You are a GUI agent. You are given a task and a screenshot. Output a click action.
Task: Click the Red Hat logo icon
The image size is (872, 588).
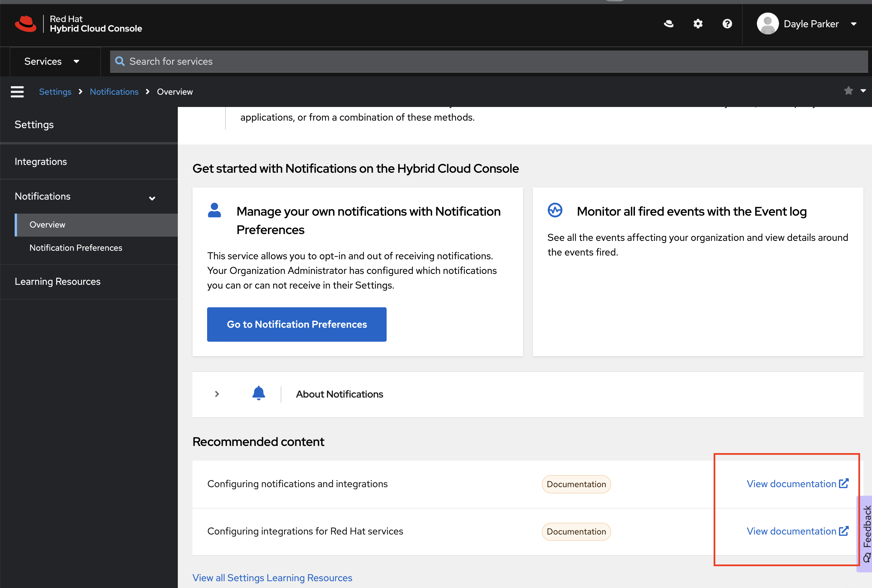pyautogui.click(x=26, y=24)
